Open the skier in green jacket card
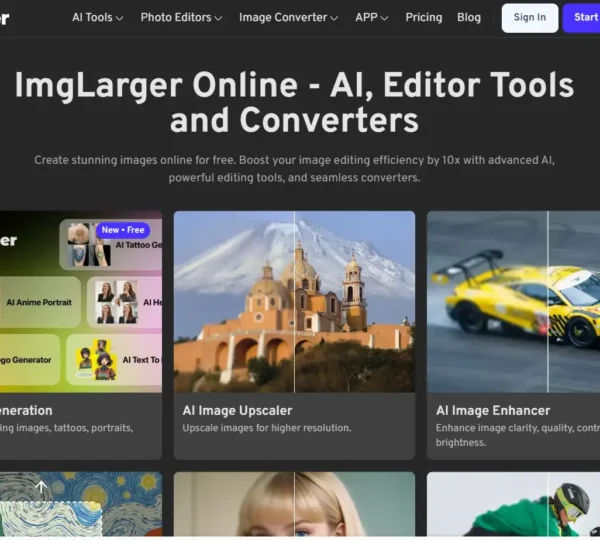The height and width of the screenshot is (540, 600). tap(514, 504)
